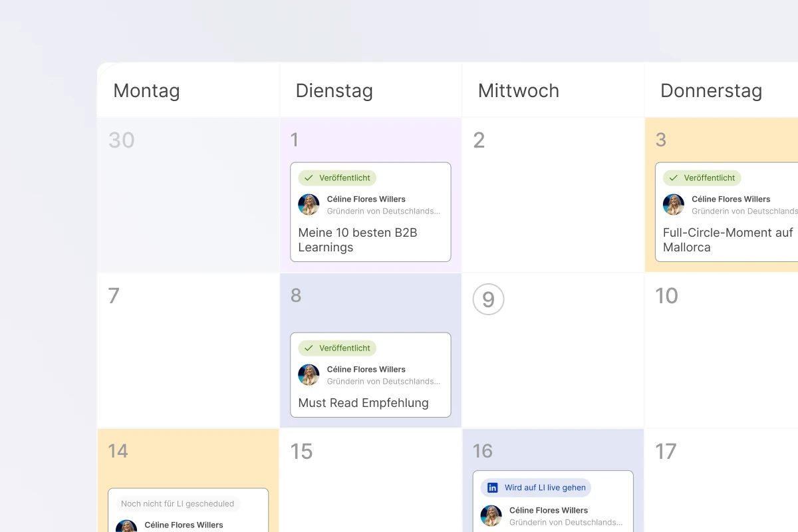Viewport: 798px width, 532px height.
Task: Click 'Noch nicht für LI gescheduled' badge
Action: point(178,504)
